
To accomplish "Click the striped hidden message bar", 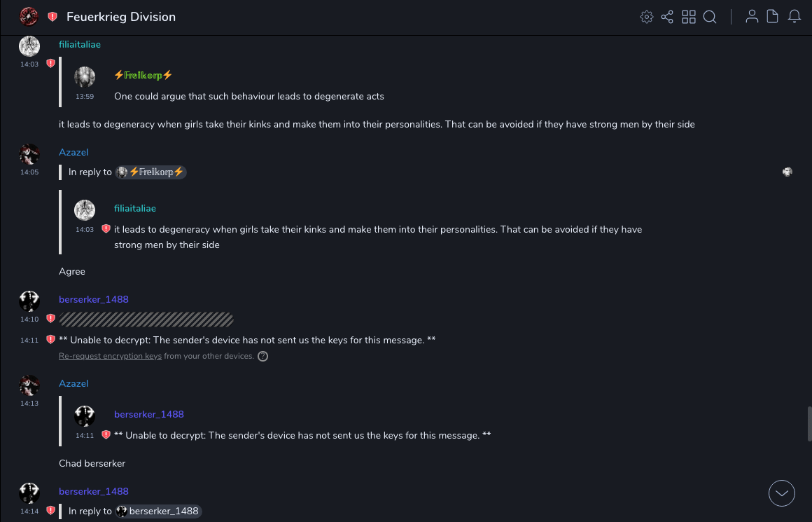I will click(x=146, y=320).
